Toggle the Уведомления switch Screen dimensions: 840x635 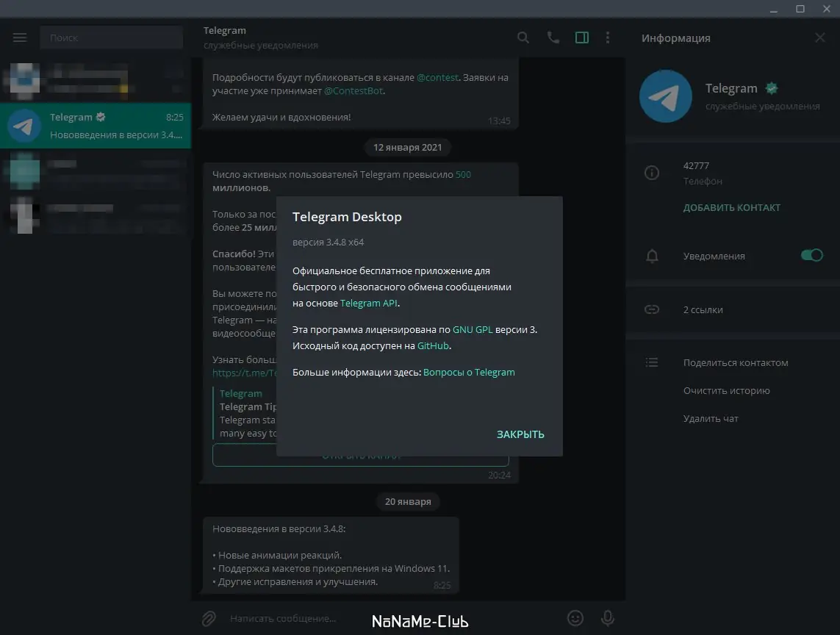[x=811, y=256]
